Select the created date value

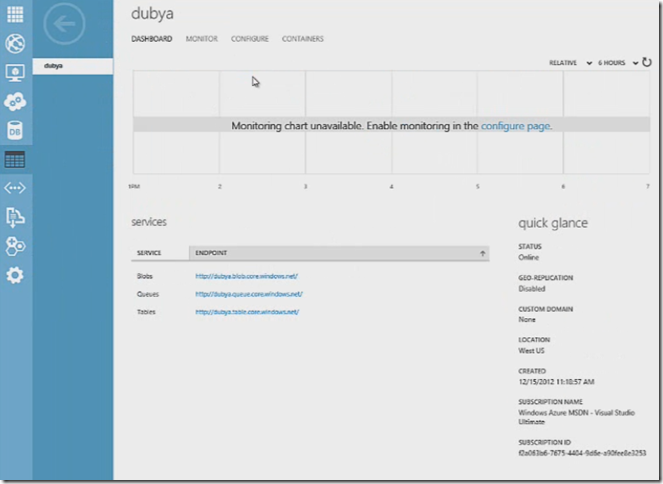click(x=556, y=382)
